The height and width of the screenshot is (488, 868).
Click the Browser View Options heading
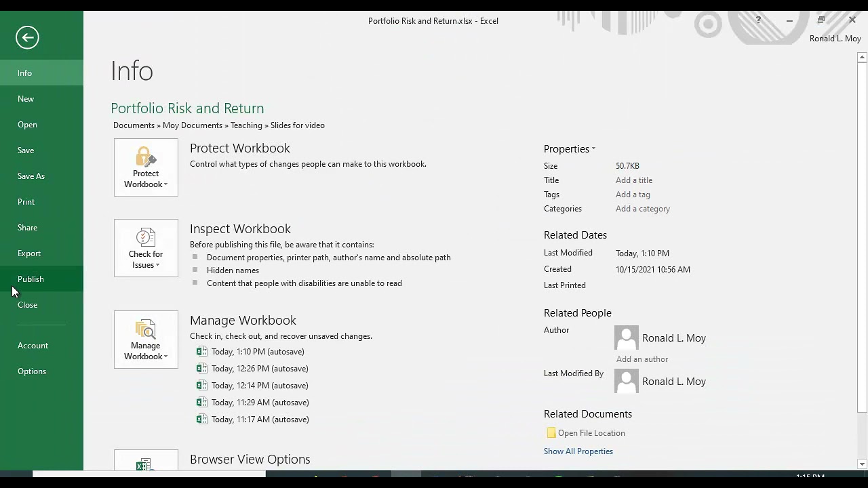click(x=250, y=460)
